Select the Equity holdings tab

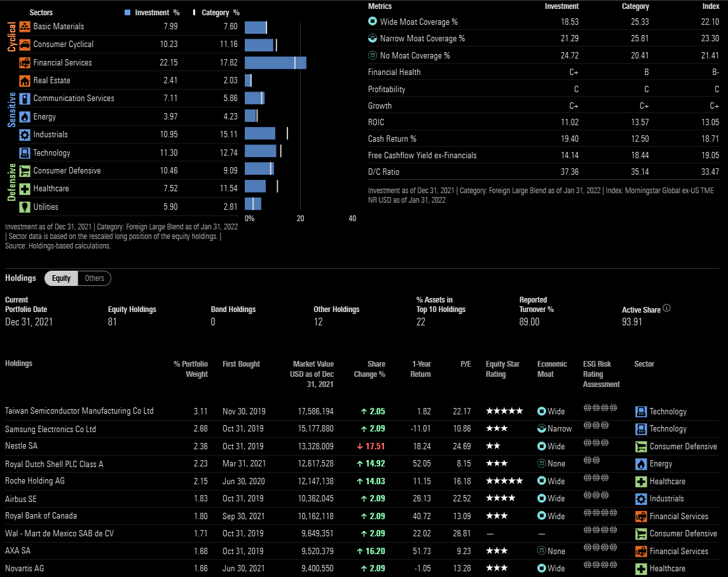point(61,278)
